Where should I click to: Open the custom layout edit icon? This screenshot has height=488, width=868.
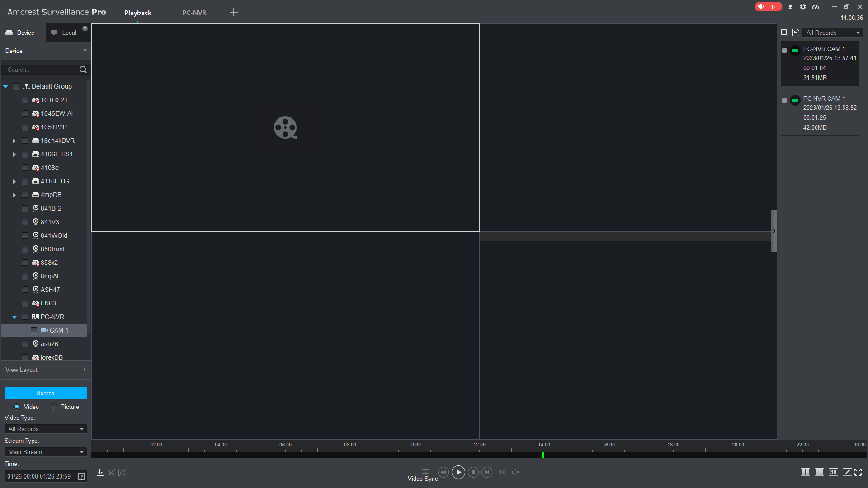pyautogui.click(x=847, y=472)
